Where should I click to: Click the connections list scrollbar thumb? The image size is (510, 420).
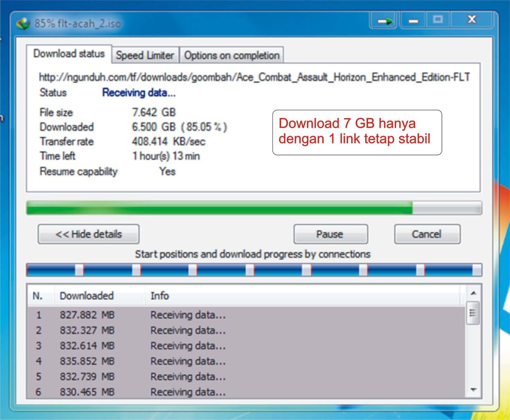[x=473, y=313]
